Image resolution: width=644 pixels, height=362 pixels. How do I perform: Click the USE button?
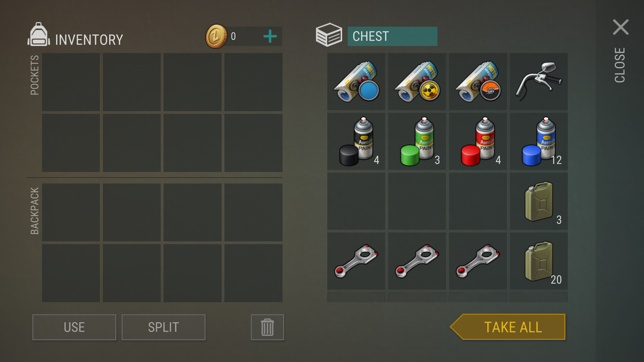pyautogui.click(x=74, y=327)
